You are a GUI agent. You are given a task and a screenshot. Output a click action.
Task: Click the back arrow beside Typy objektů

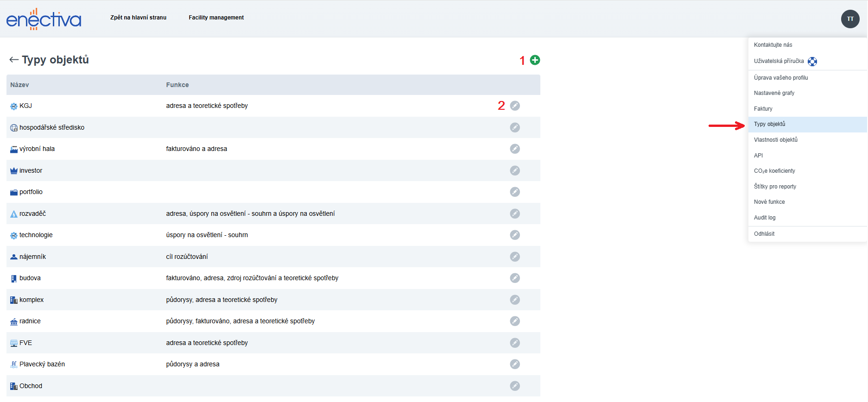click(14, 60)
